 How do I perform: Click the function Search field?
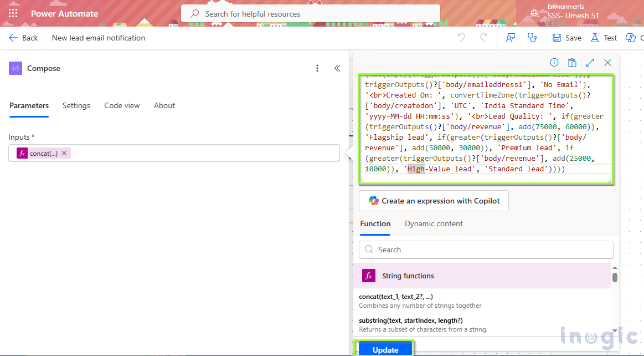click(x=486, y=250)
